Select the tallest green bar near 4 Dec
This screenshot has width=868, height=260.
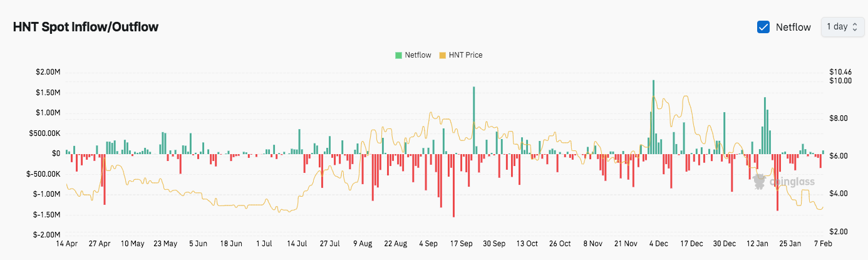click(x=653, y=117)
